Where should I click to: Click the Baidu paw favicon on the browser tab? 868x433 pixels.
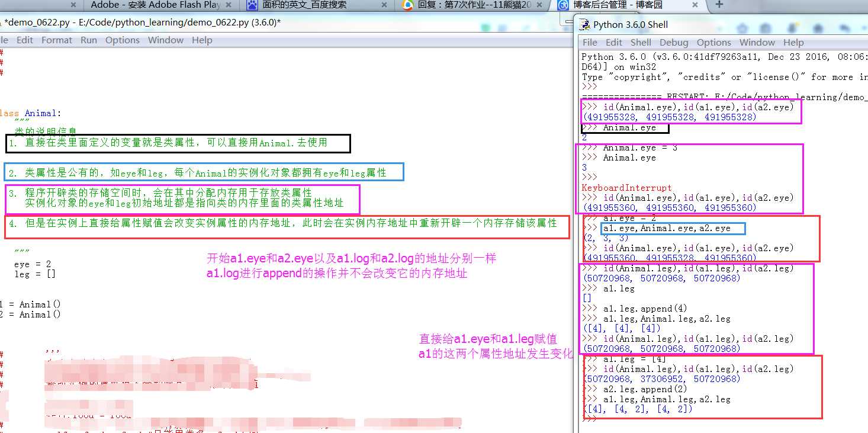tap(253, 5)
